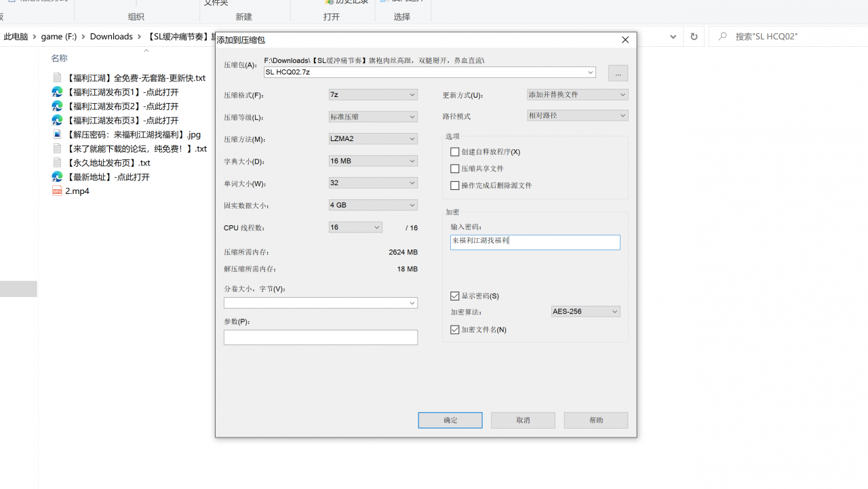Click inside the 输入密码 text field

tap(535, 242)
